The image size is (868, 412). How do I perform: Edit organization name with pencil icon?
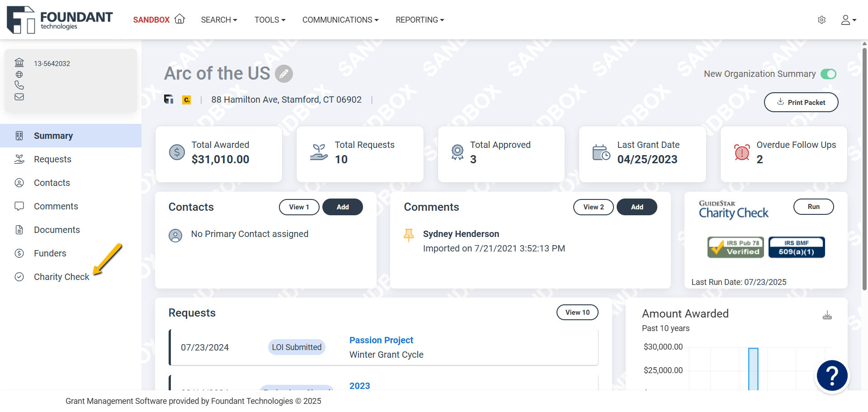284,74
